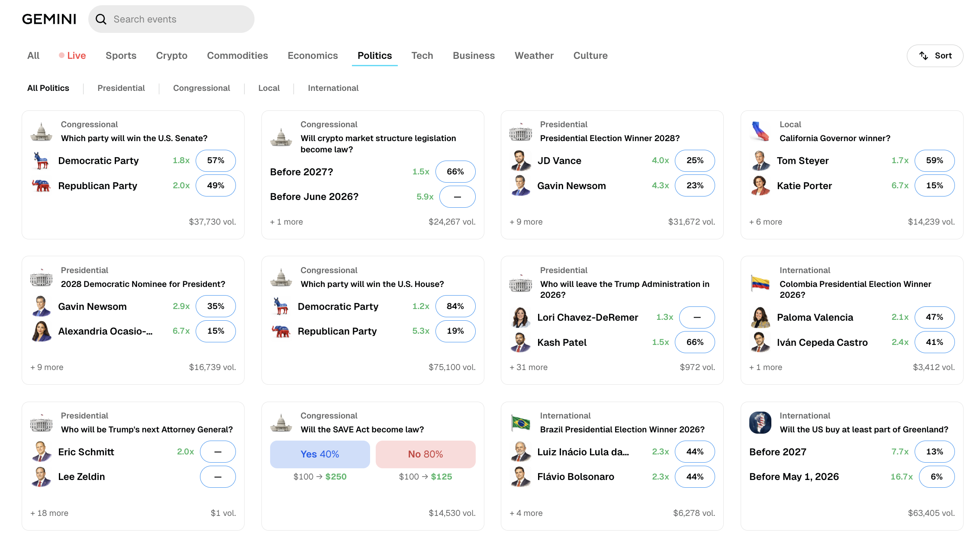This screenshot has width=980, height=541.
Task: Click Katie Porter portrait
Action: (x=760, y=186)
